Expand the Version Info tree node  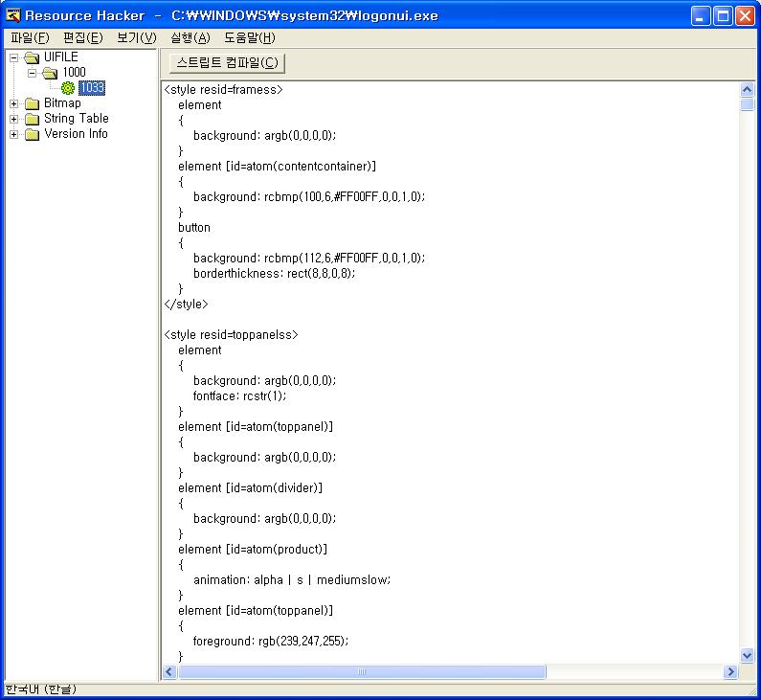(14, 134)
